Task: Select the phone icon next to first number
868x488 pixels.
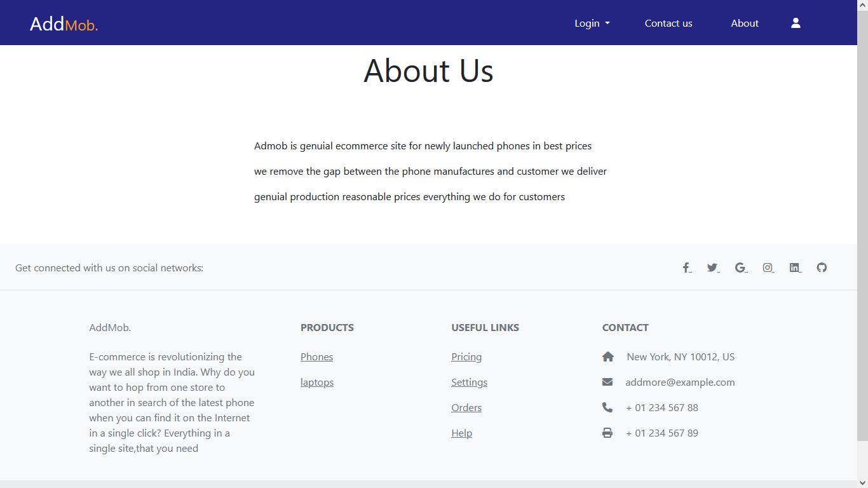Action: click(607, 407)
